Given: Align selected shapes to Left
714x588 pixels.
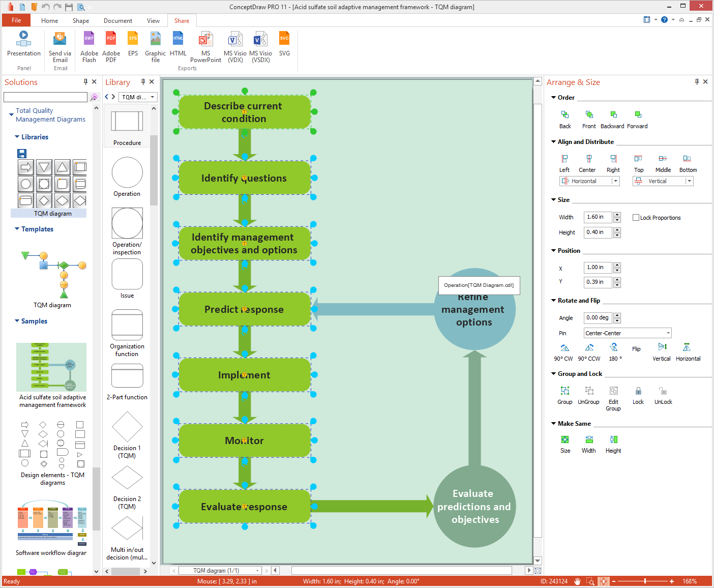Looking at the screenshot, I should point(564,159).
